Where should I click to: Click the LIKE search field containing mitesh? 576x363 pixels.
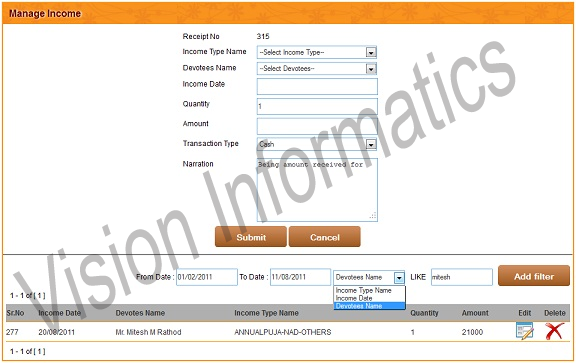[462, 277]
